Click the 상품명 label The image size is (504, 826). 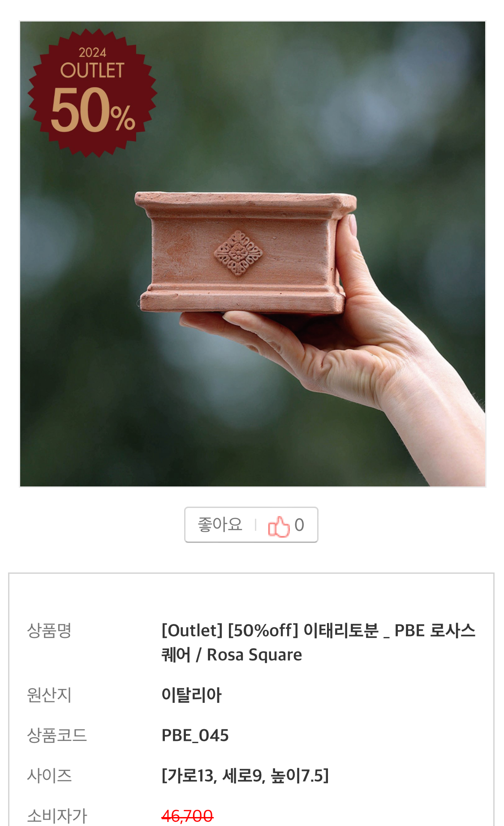tap(49, 630)
